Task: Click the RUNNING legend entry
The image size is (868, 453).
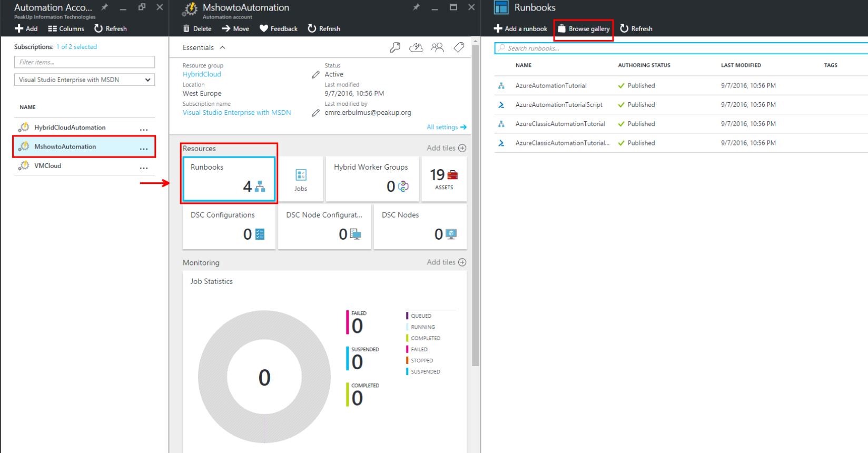Action: point(422,327)
